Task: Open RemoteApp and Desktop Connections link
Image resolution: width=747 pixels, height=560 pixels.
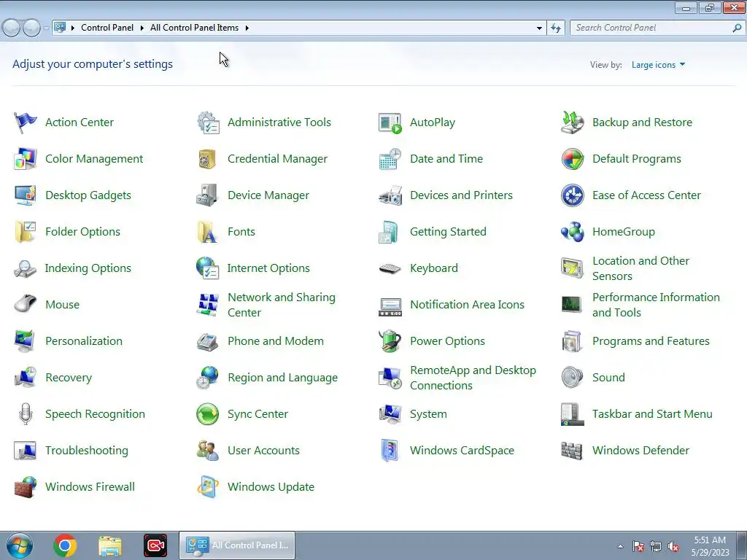Action: (x=473, y=378)
